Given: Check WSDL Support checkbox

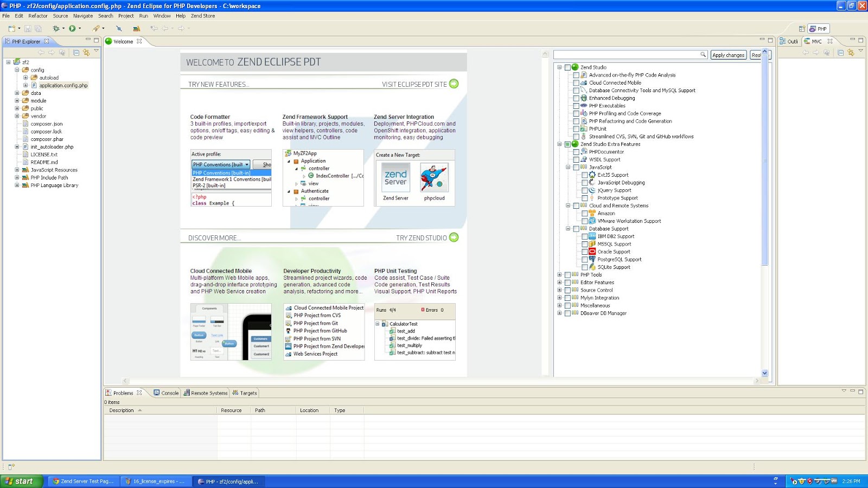Looking at the screenshot, I should [x=576, y=160].
